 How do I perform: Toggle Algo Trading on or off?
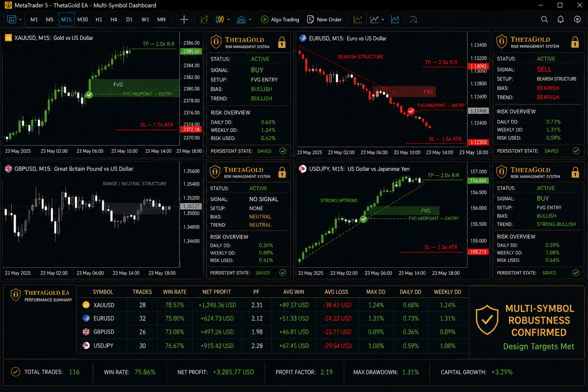(x=280, y=20)
